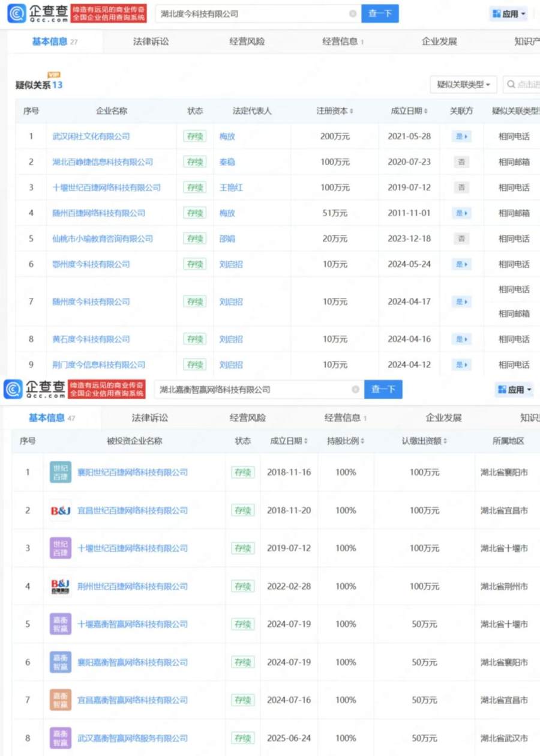Sort by the 持股比例 column header
Viewport: 540px width, 756px height.
click(346, 441)
